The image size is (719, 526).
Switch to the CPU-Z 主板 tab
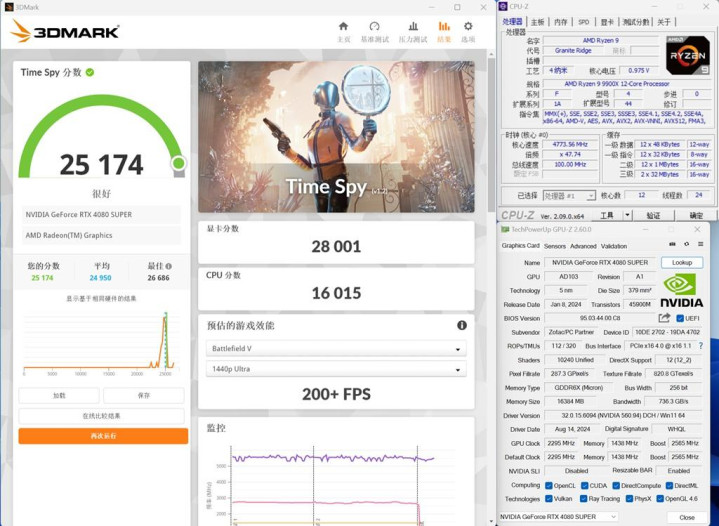(x=537, y=22)
